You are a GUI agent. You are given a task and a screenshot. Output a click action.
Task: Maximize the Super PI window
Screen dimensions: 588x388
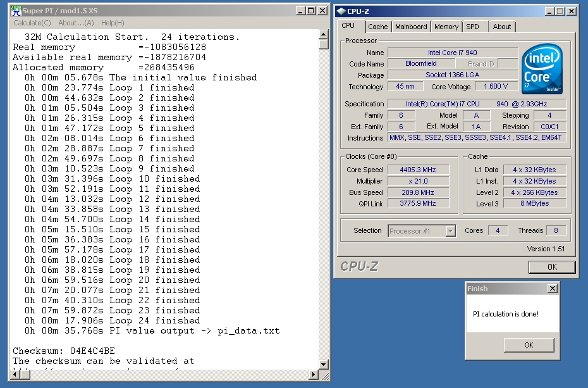pos(311,11)
